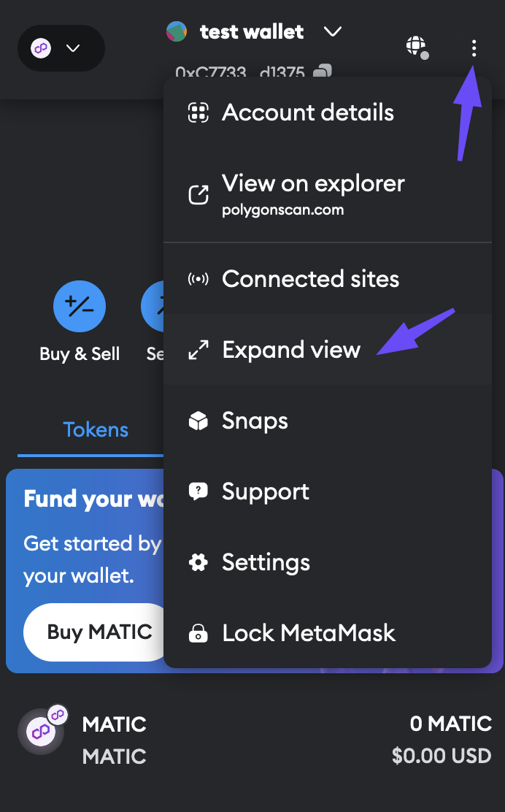The height and width of the screenshot is (812, 505).
Task: Click the Lock MetaMask padlock icon
Action: point(198,633)
